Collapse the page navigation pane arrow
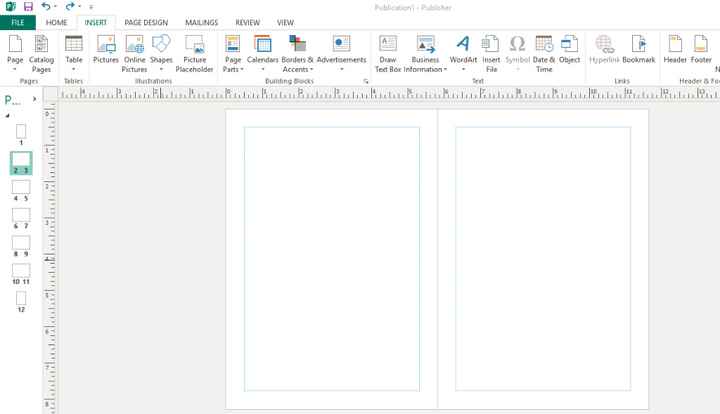This screenshot has width=720, height=414. coord(34,99)
